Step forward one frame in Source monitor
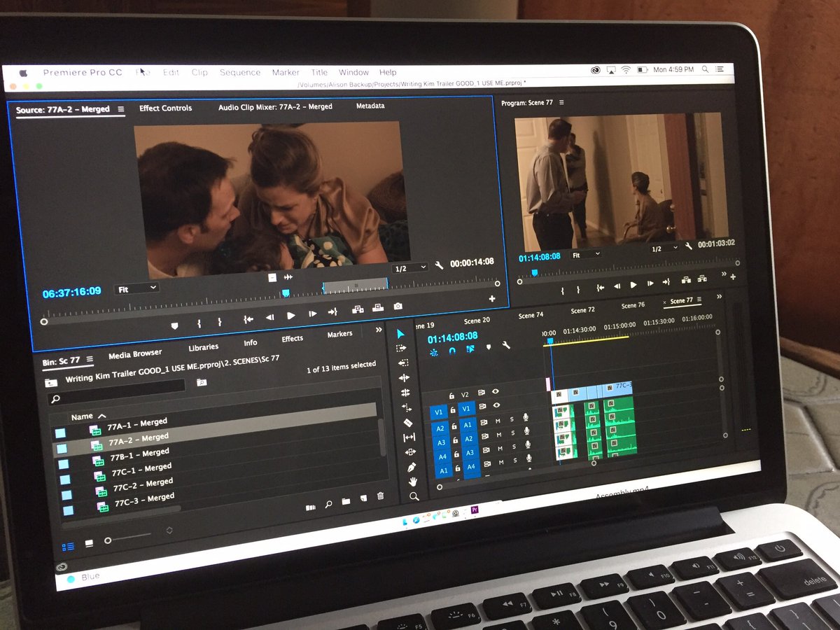The width and height of the screenshot is (840, 630). pyautogui.click(x=312, y=314)
